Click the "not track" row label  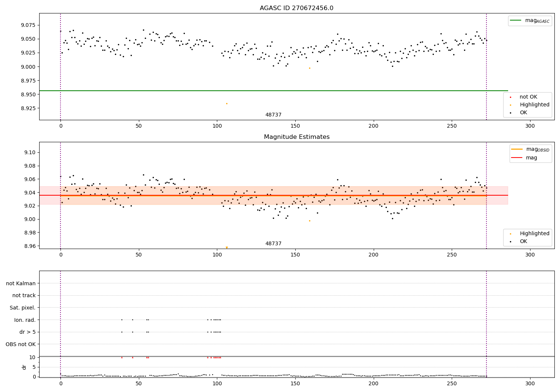[x=24, y=296]
